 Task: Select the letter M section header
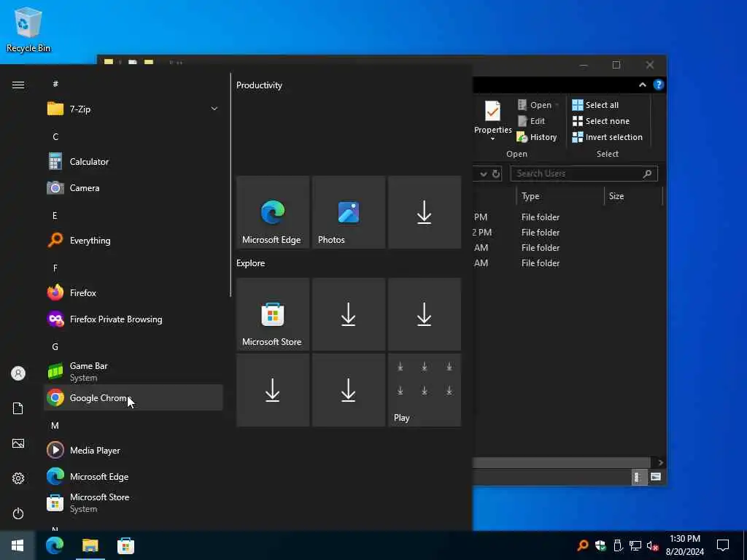tap(55, 425)
